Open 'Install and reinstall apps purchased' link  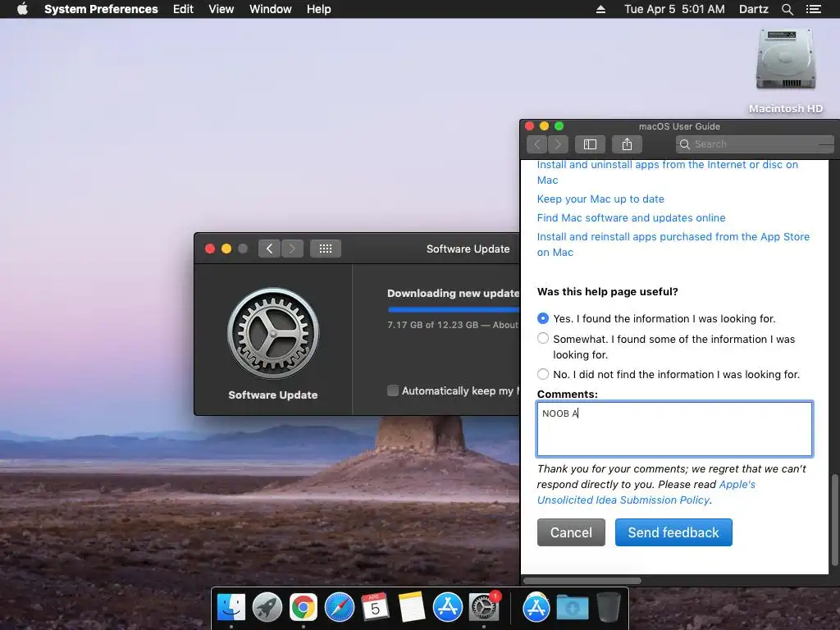click(673, 244)
